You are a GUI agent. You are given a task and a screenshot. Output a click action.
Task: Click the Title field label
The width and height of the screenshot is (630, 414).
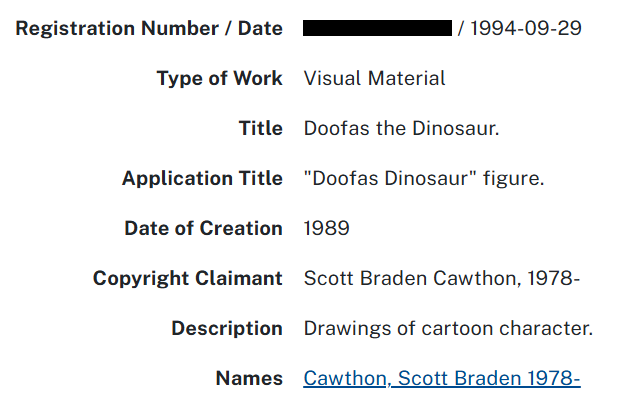(x=260, y=128)
